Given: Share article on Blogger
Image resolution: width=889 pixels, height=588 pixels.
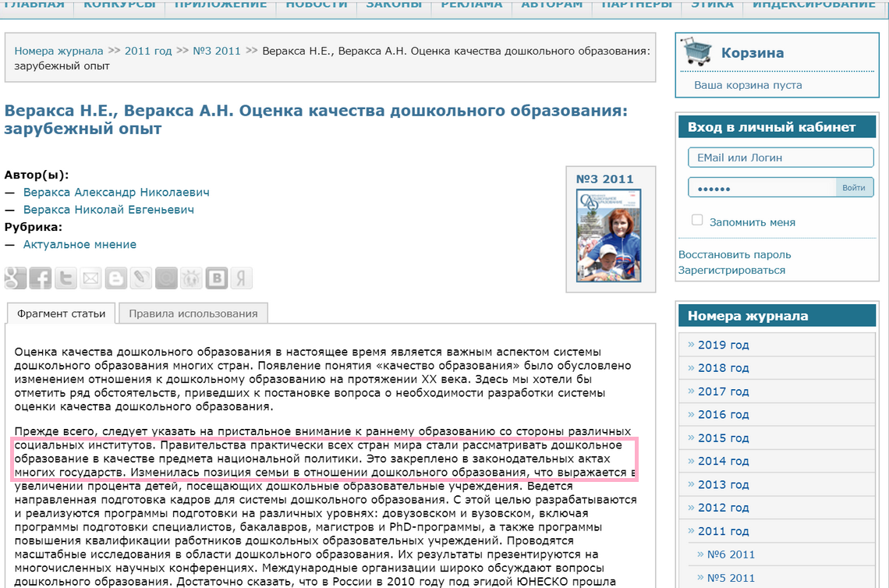Looking at the screenshot, I should point(116,278).
